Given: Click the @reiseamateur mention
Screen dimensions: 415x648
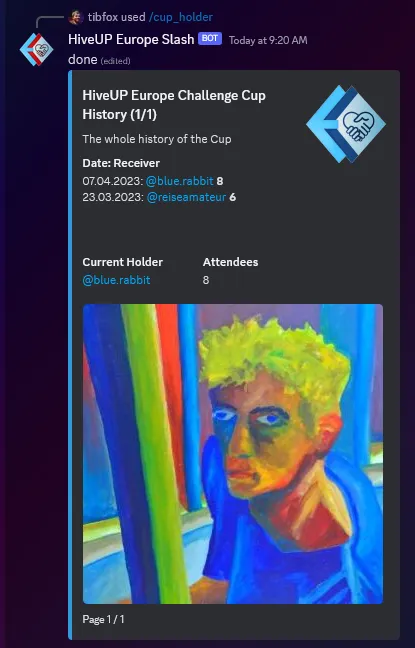Looking at the screenshot, I should pyautogui.click(x=186, y=197).
